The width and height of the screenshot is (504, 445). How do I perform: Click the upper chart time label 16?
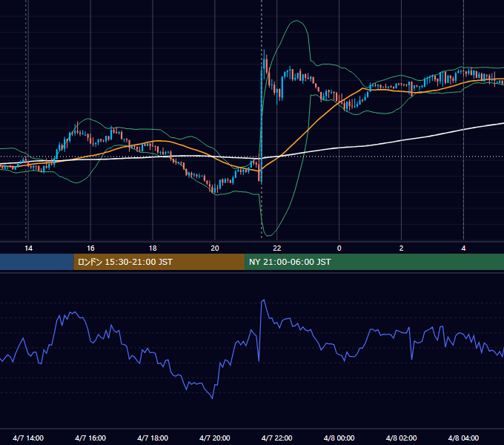[90, 248]
